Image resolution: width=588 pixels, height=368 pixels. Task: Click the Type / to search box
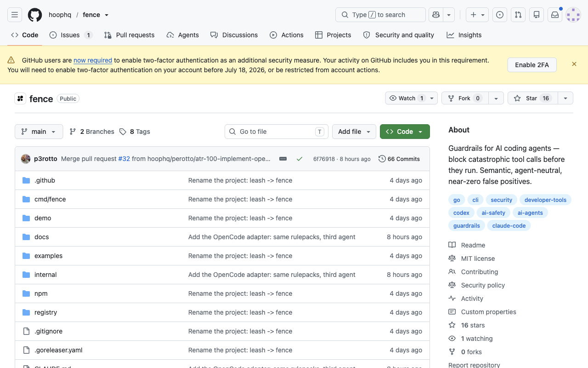(x=381, y=15)
